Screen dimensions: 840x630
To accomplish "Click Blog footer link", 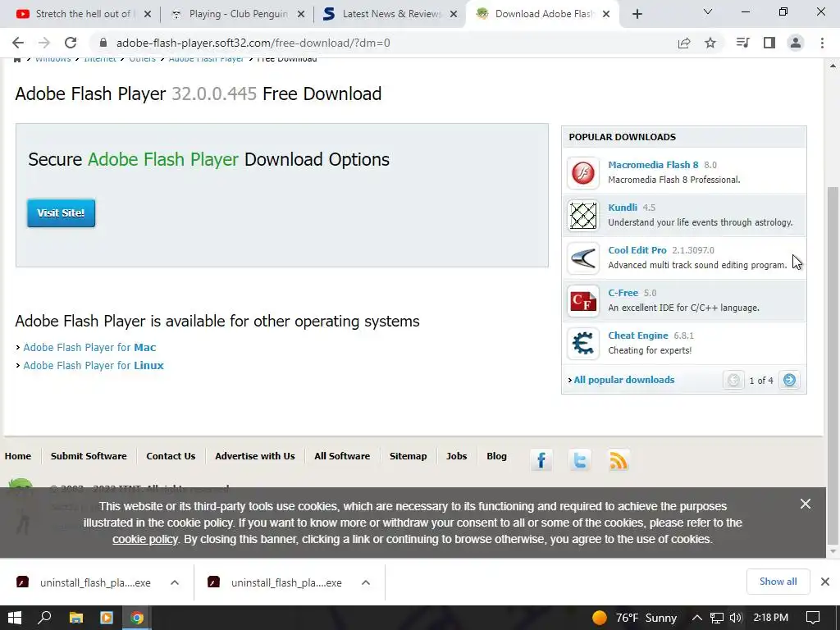I will tap(496, 456).
